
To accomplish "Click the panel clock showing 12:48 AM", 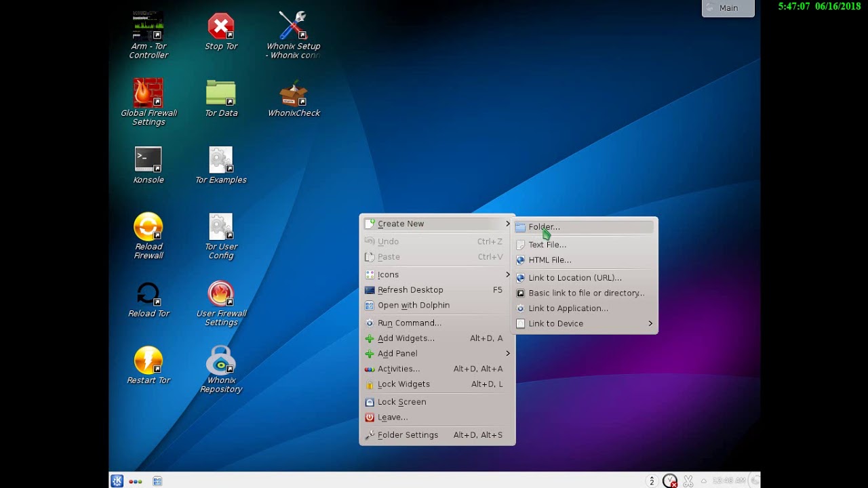I will (x=729, y=481).
